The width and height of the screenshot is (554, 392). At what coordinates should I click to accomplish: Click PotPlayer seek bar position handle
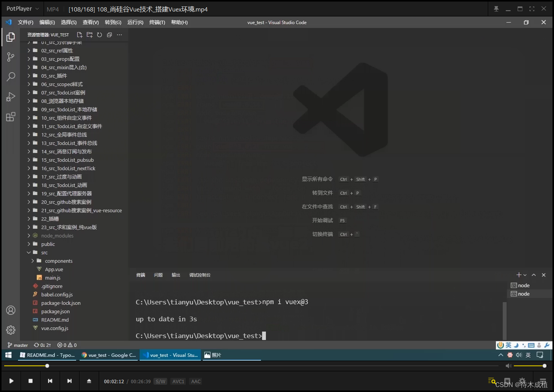point(47,366)
